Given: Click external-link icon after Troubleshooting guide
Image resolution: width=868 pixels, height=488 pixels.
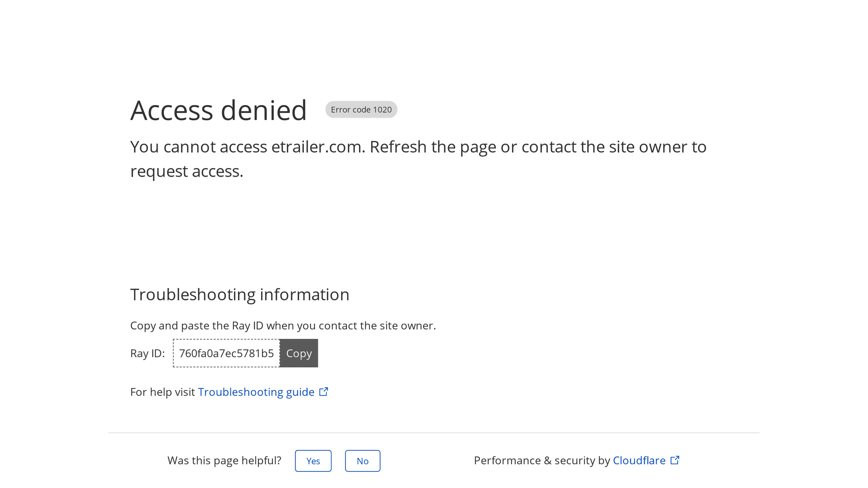Looking at the screenshot, I should 324,391.
